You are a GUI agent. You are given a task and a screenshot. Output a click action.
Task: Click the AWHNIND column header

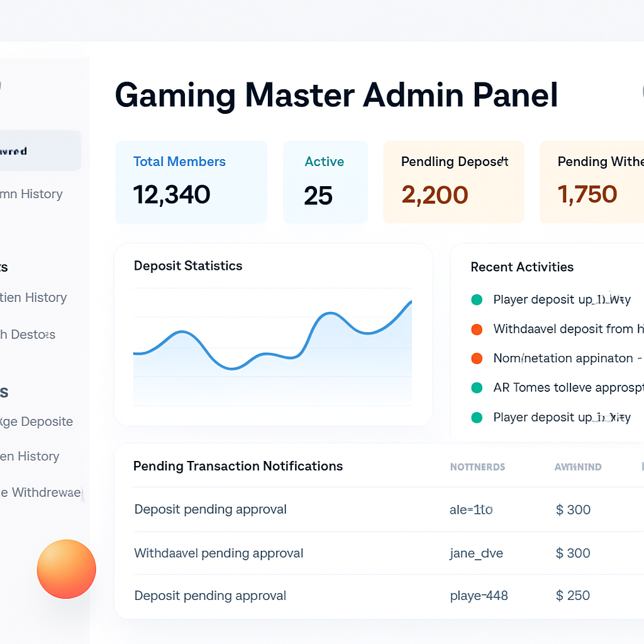point(578,467)
